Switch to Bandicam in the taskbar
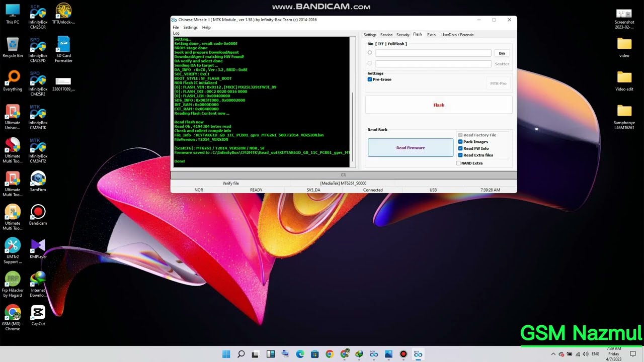 (403, 354)
